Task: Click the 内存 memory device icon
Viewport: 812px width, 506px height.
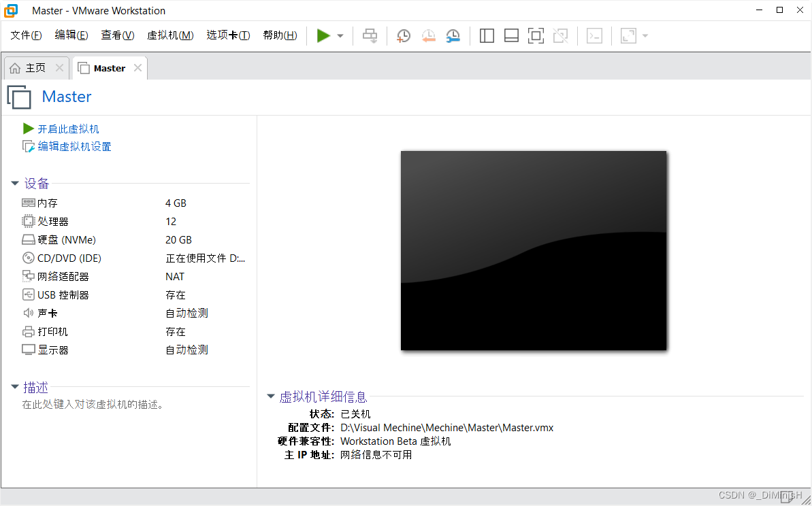Action: click(x=29, y=203)
